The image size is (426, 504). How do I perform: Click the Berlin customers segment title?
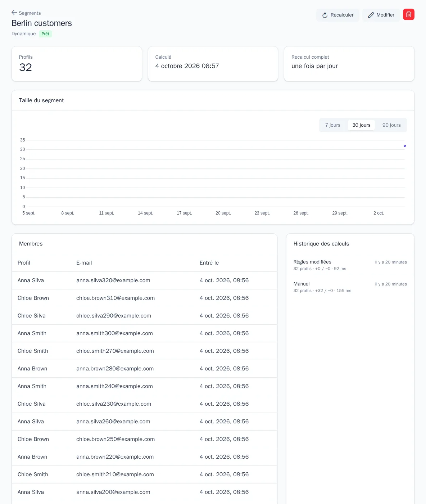click(42, 23)
